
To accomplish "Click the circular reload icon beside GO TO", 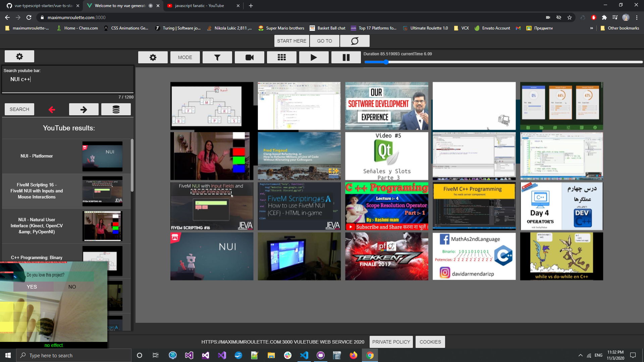I will tap(355, 41).
